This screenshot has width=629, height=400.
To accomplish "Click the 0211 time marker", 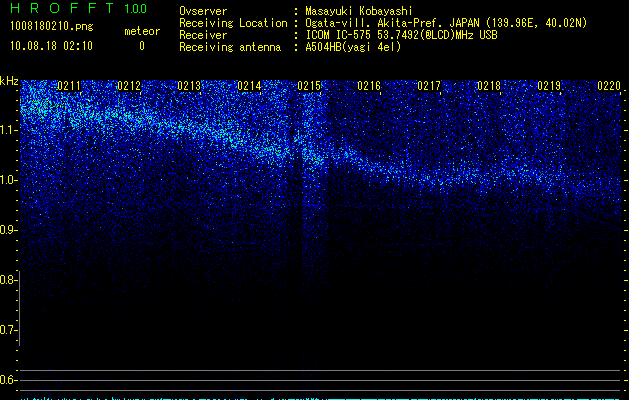I will pyautogui.click(x=69, y=86).
